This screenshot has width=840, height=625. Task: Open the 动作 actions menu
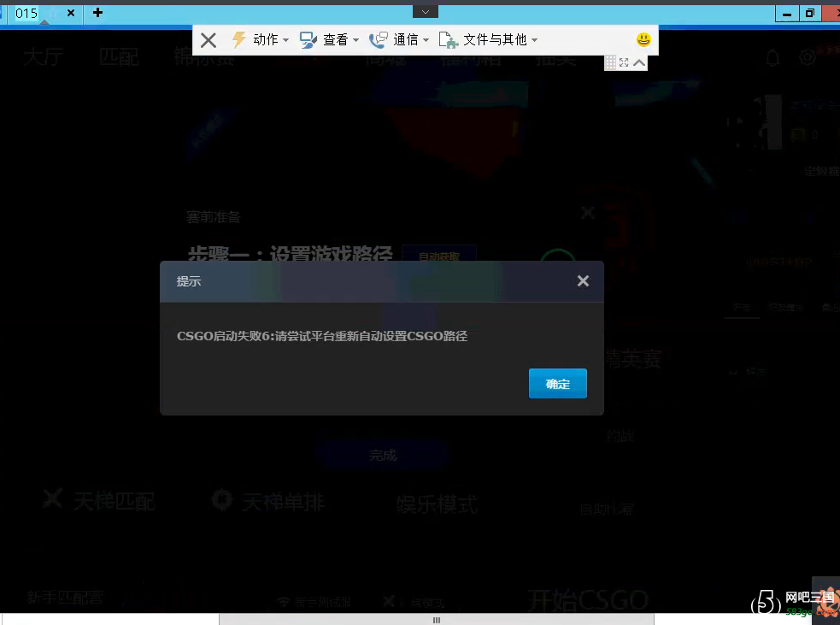261,39
